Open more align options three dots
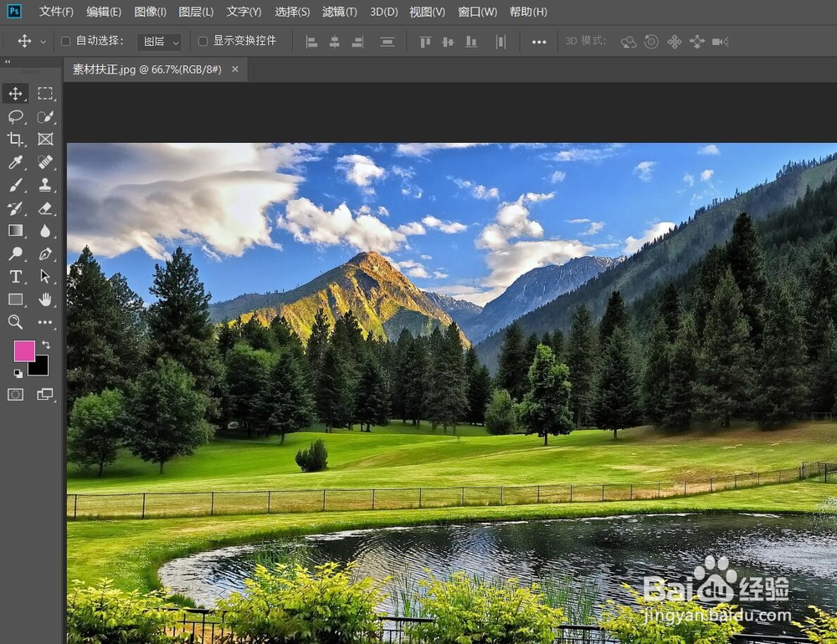837x644 pixels. pyautogui.click(x=539, y=42)
